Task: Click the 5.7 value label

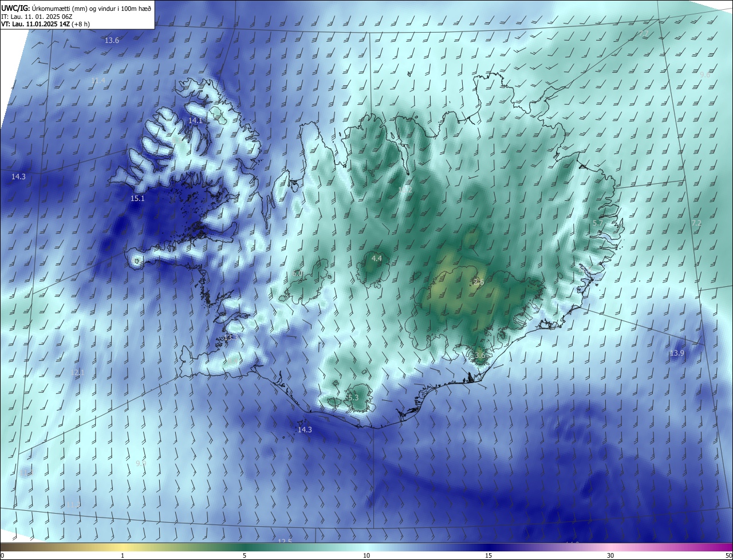Action: (x=597, y=223)
